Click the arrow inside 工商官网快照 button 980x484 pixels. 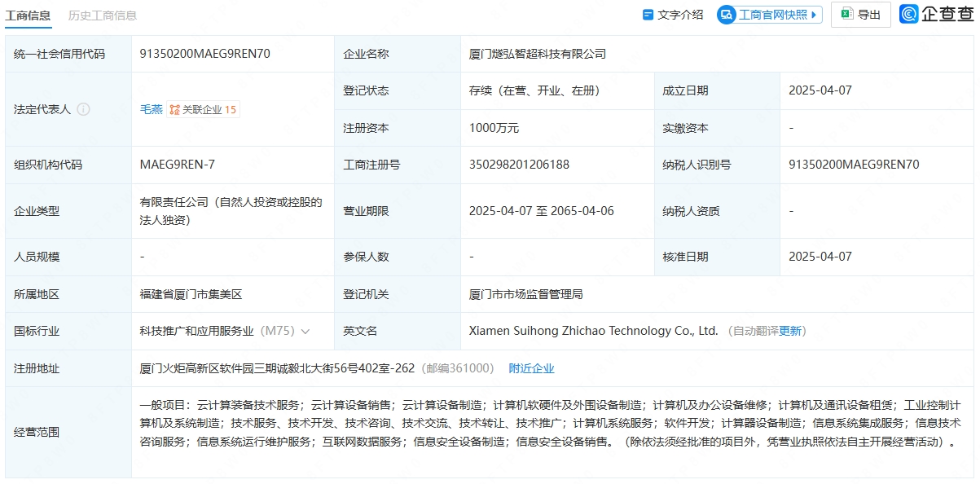[x=814, y=15]
